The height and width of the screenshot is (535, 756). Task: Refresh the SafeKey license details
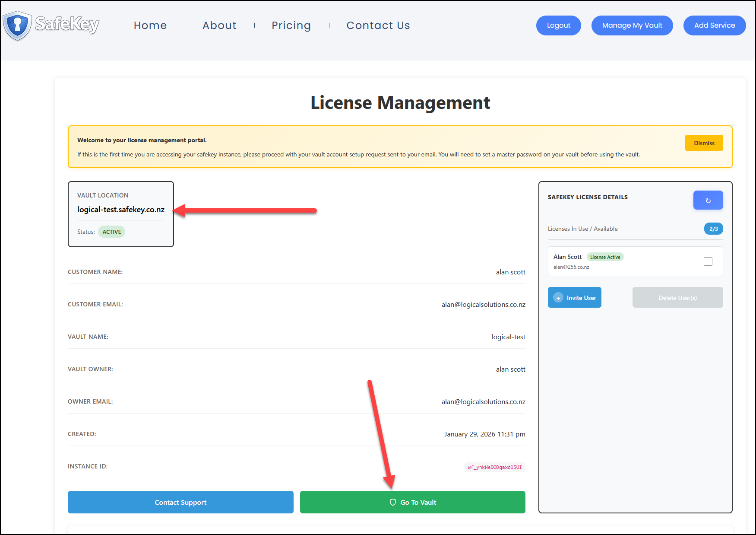tap(708, 201)
